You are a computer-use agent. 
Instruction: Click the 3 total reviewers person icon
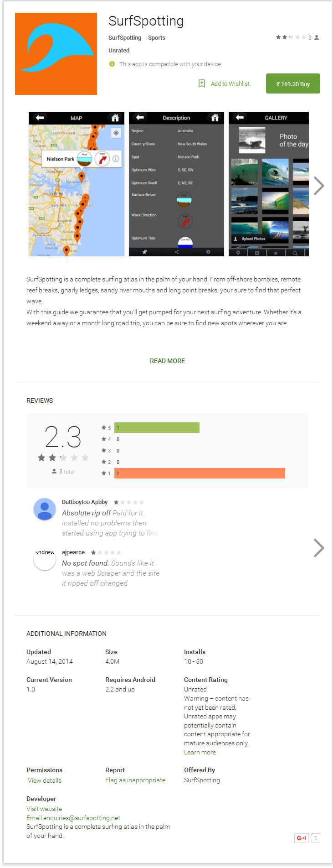pyautogui.click(x=54, y=471)
